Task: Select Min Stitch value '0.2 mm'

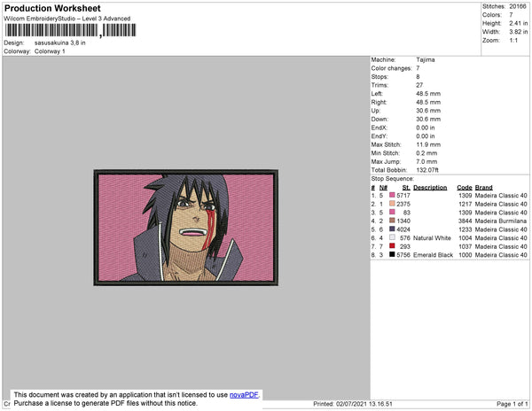Action: [426, 153]
